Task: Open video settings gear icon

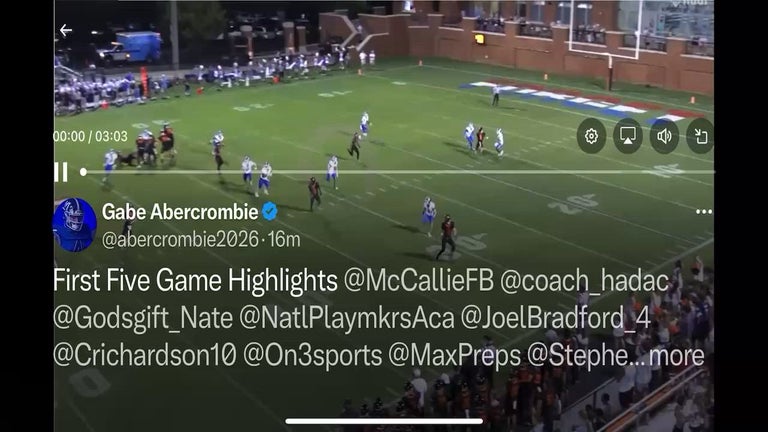Action: [591, 136]
